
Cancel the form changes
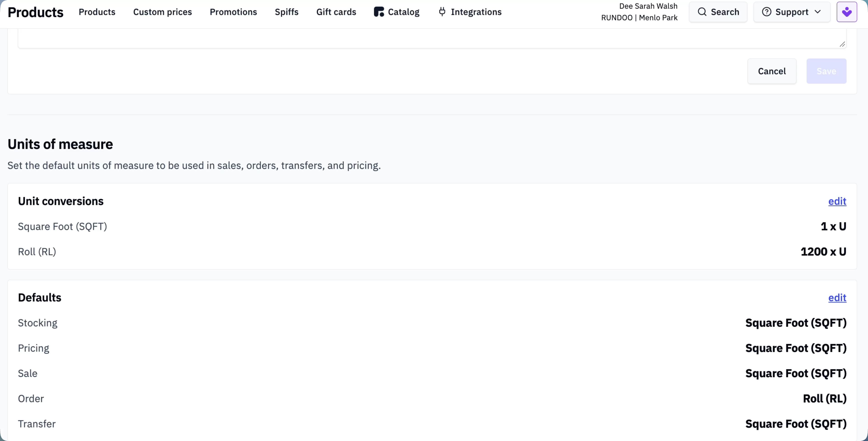772,71
